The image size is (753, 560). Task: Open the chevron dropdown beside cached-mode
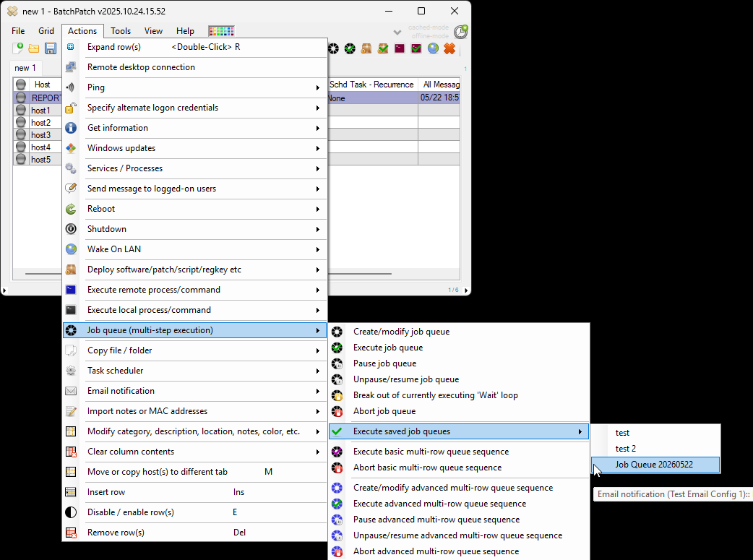pos(397,33)
